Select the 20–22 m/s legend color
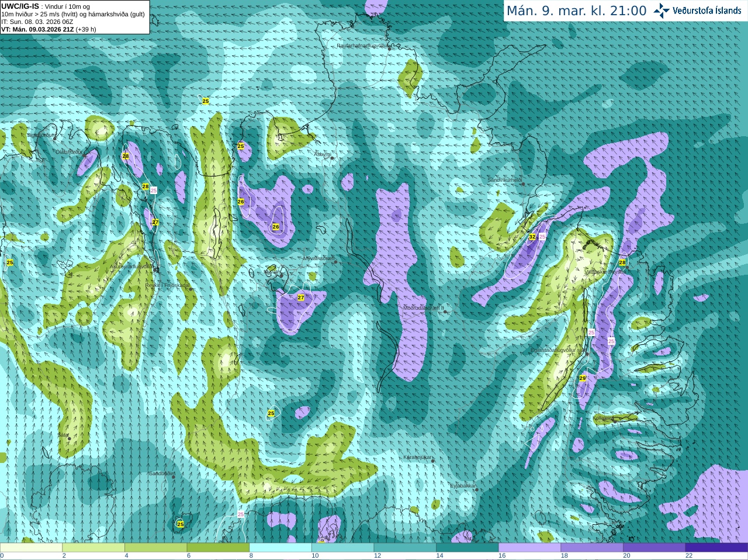Viewport: 748px width, 560px height. [654, 547]
